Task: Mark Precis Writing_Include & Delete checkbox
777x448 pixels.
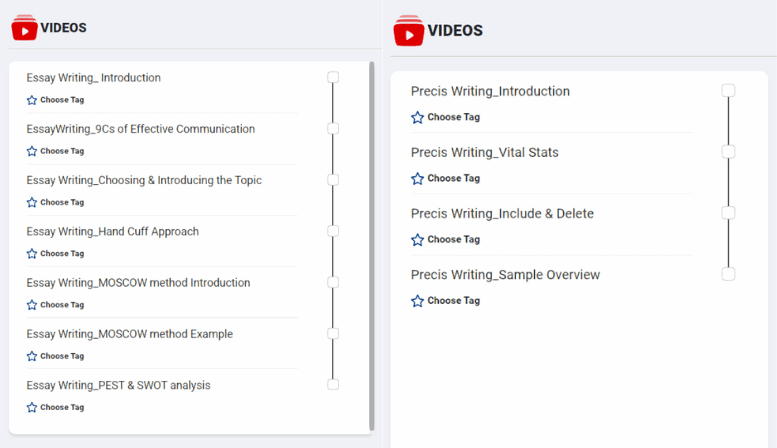Action: click(x=729, y=213)
